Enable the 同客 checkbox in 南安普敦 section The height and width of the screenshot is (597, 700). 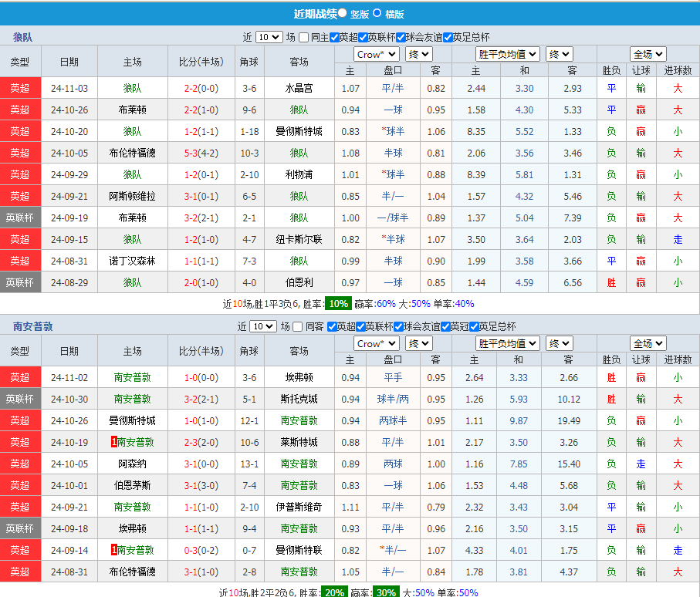point(298,327)
